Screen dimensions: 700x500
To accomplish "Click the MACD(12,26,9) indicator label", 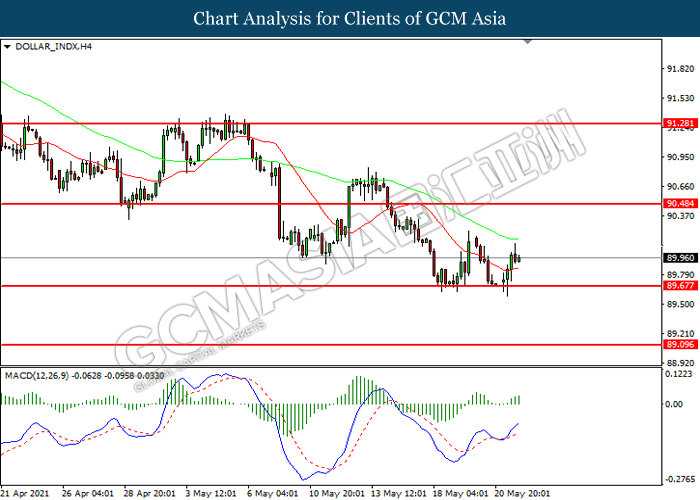I will (x=37, y=376).
